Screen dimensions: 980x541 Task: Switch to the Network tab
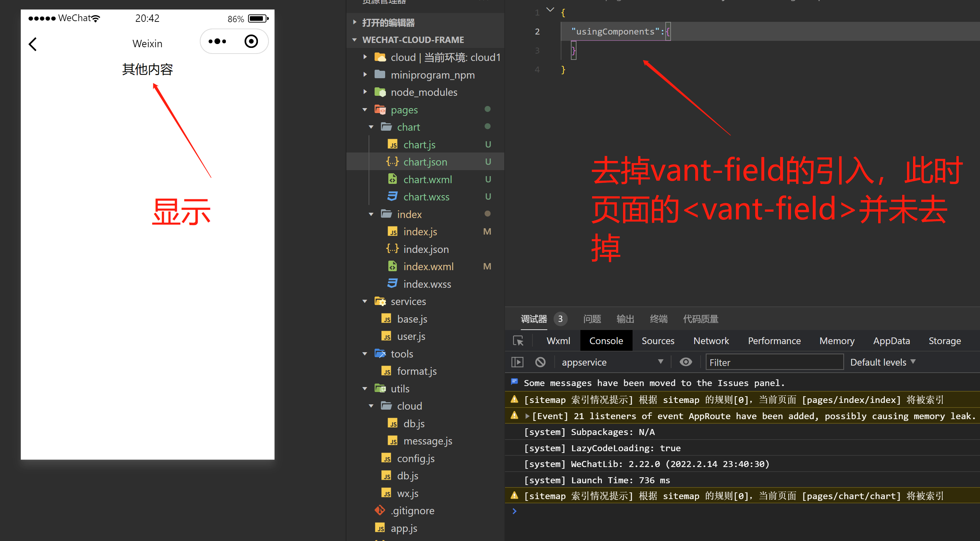click(711, 341)
